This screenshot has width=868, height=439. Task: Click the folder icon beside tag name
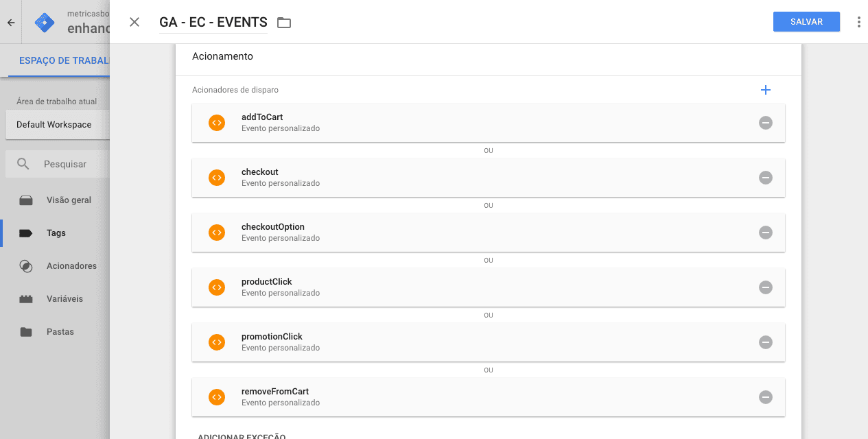(284, 23)
